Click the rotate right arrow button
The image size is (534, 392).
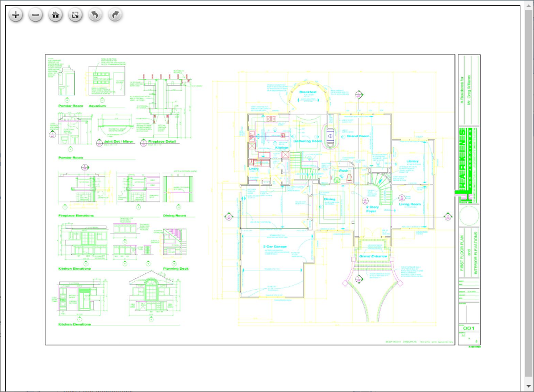[x=115, y=15]
